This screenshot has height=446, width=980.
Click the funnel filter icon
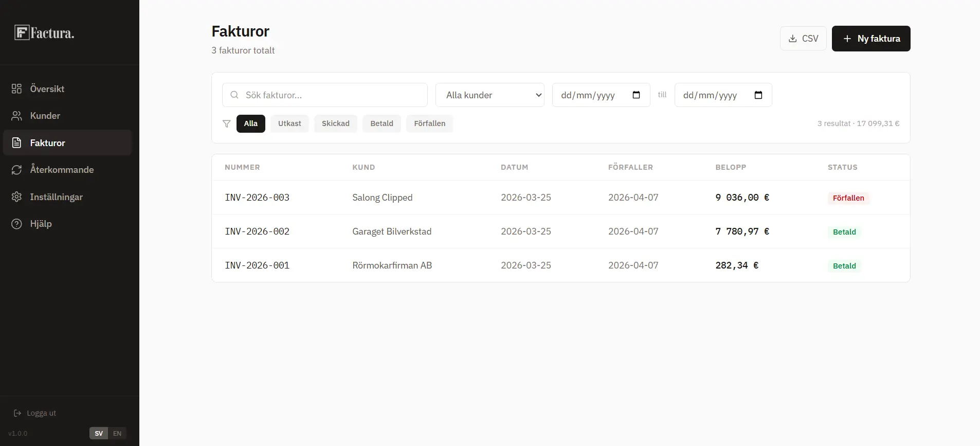[x=226, y=123]
